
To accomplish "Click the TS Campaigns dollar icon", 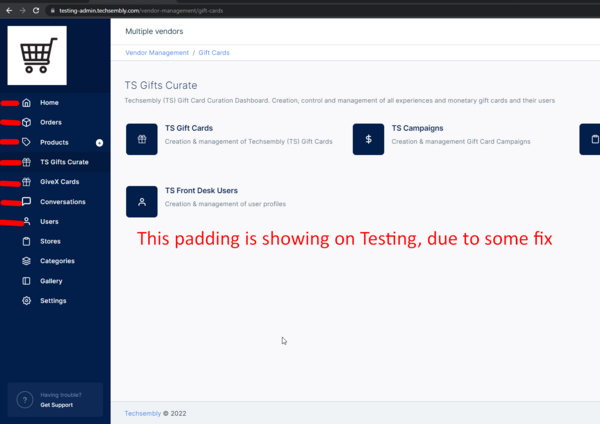I will tap(368, 139).
